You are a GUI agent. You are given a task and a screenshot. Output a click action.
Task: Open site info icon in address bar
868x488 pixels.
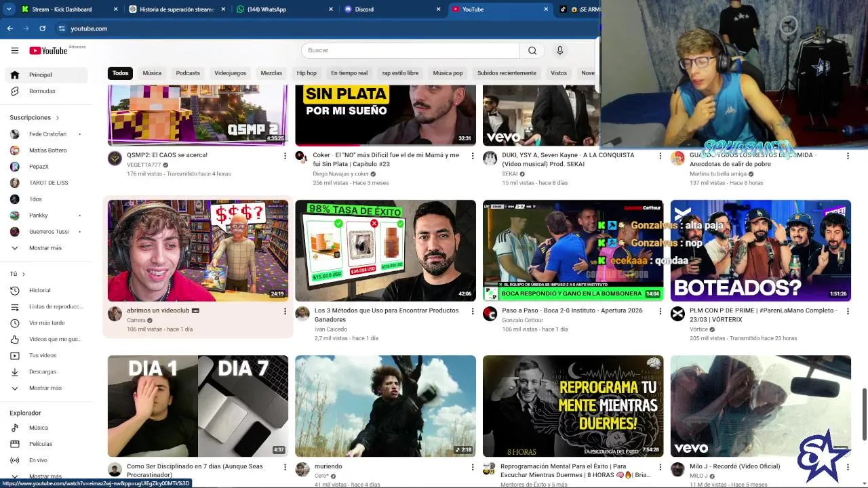coord(62,28)
